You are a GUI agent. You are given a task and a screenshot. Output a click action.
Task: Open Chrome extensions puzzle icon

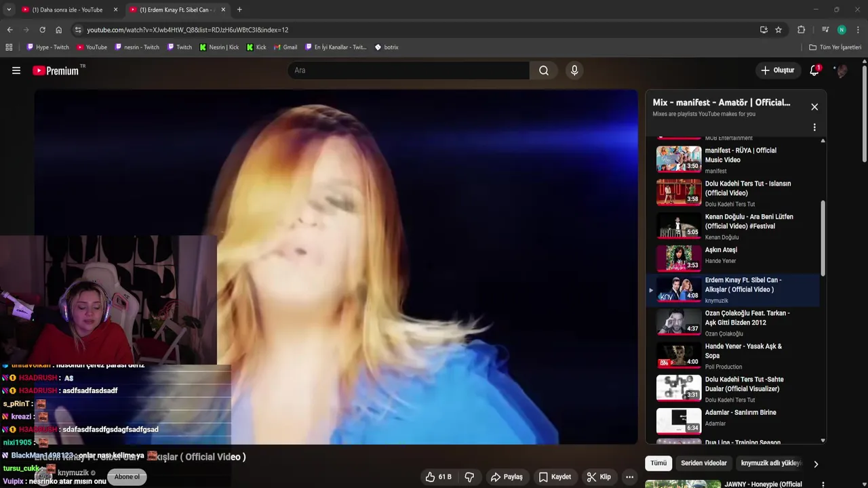click(x=801, y=30)
